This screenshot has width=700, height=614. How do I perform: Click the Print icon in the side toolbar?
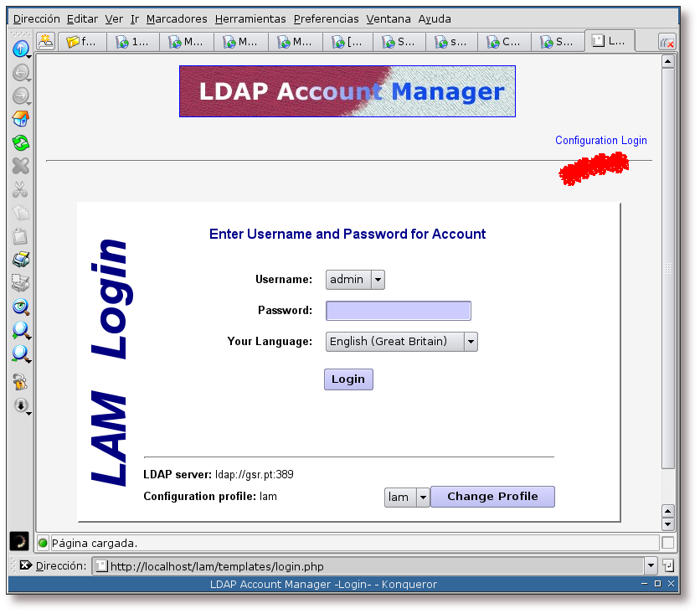(20, 260)
